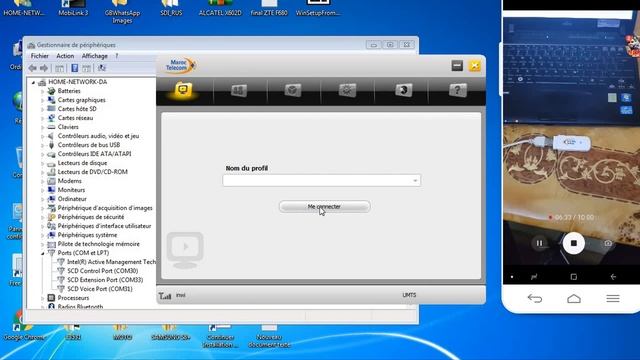This screenshot has height=360, width=640.
Task: Click the forward arrow in Device Manager toolbar
Action: [44, 68]
